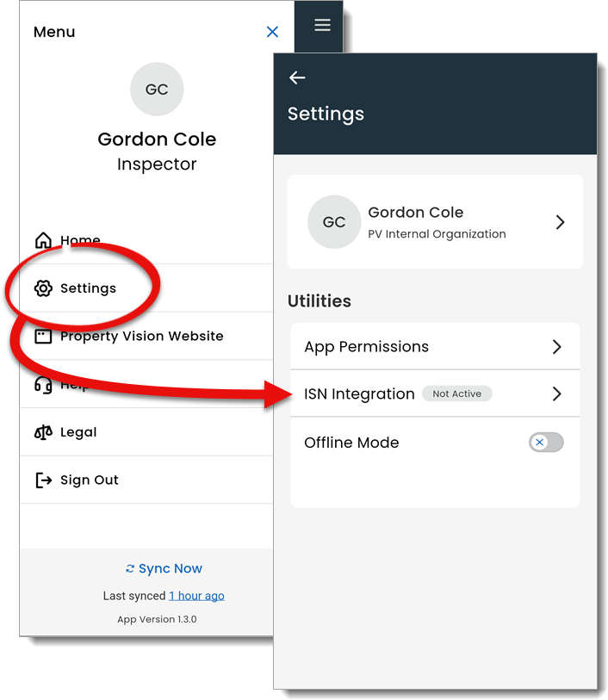
Task: Select Legal menu item
Action: [147, 432]
